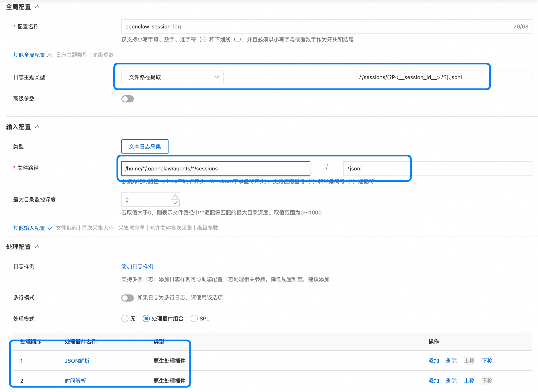
Task: Click 上移 for 时间解析 row
Action: pos(469,381)
